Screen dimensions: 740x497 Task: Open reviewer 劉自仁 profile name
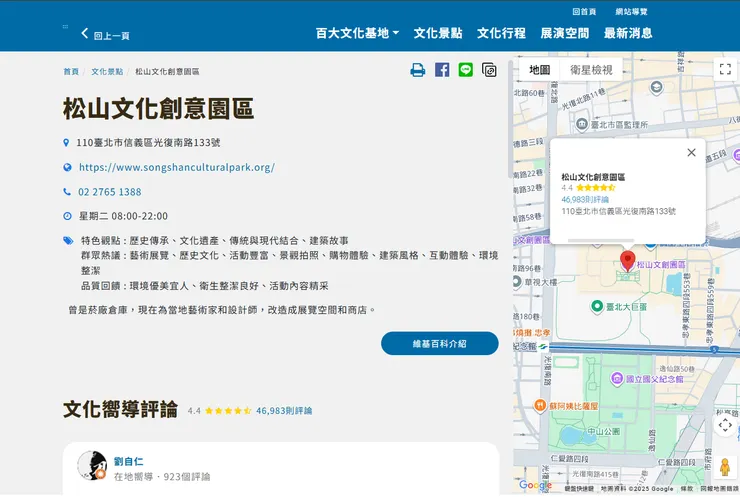tap(128, 461)
